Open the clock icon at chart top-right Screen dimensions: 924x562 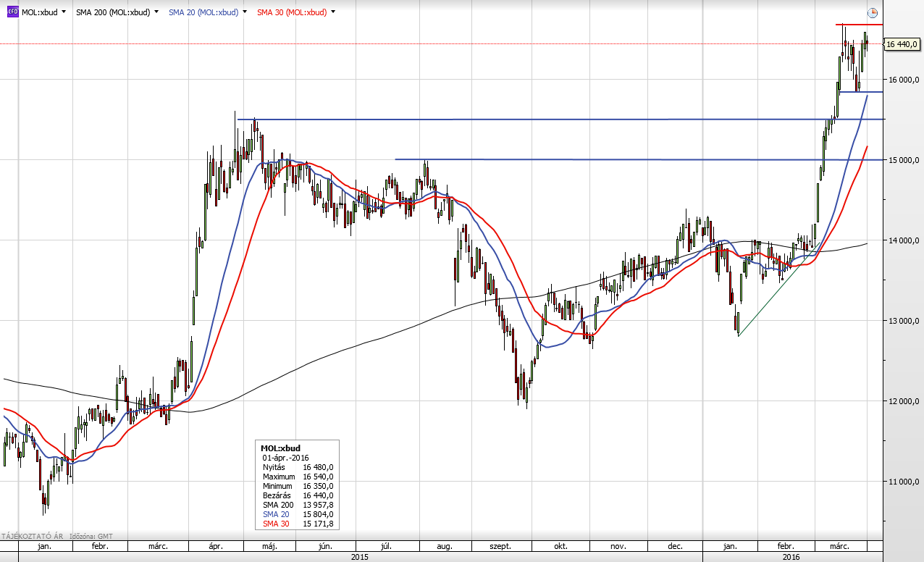click(x=873, y=13)
